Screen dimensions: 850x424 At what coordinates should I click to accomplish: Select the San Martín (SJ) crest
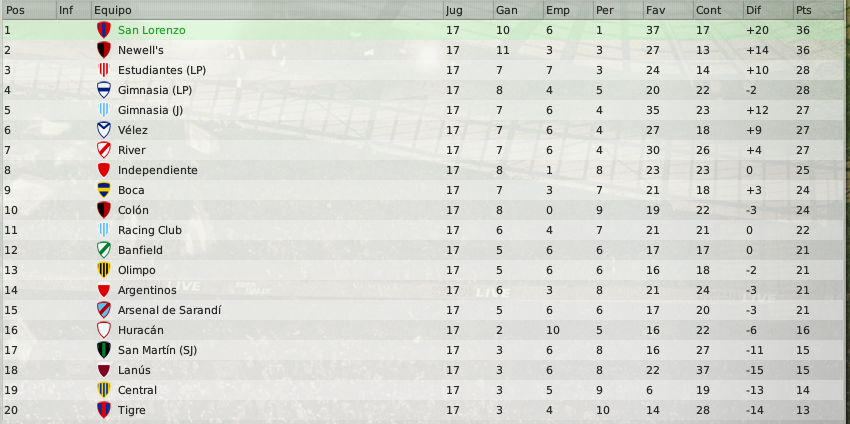[104, 350]
